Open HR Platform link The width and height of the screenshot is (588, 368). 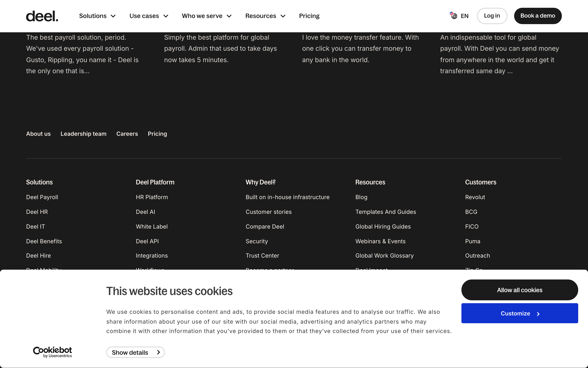pyautogui.click(x=152, y=197)
